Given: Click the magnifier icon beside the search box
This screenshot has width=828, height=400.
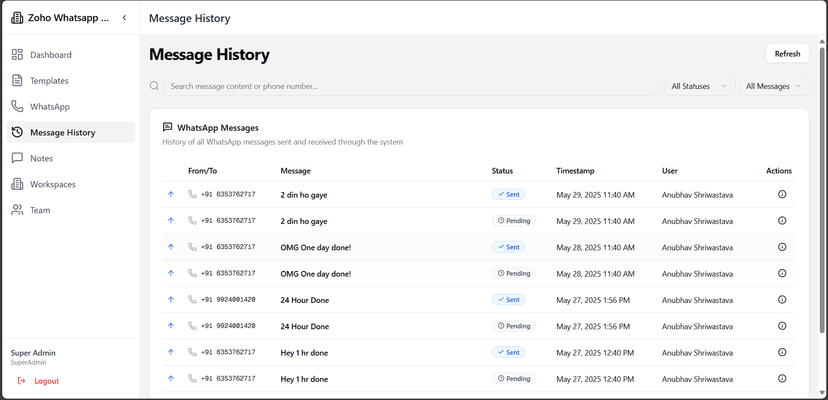Looking at the screenshot, I should (154, 86).
